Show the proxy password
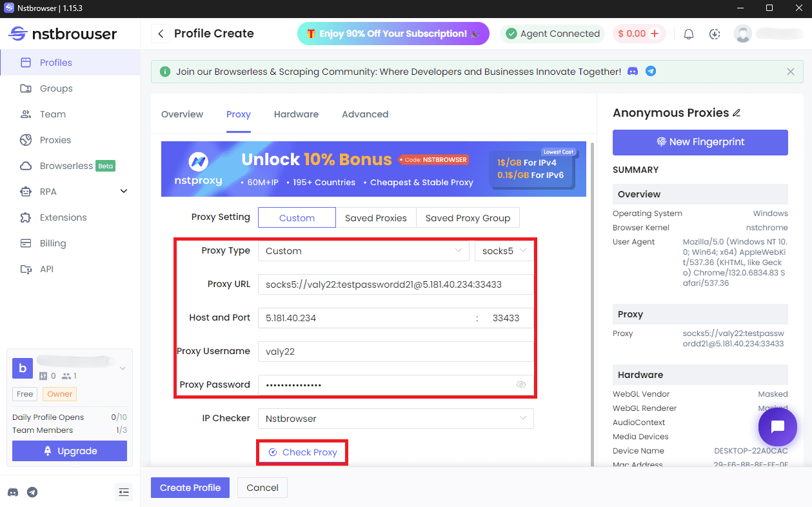Screen dimensions: 812x507 pos(521,384)
